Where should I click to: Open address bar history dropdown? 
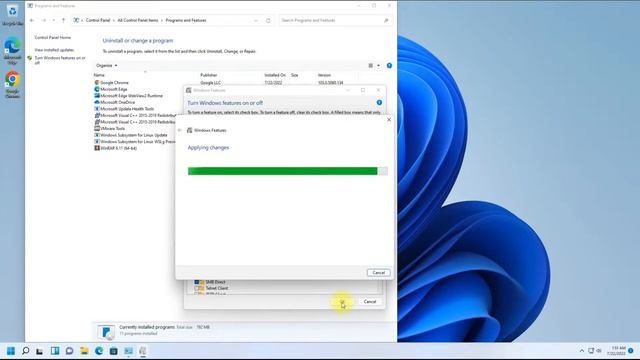tap(256, 20)
